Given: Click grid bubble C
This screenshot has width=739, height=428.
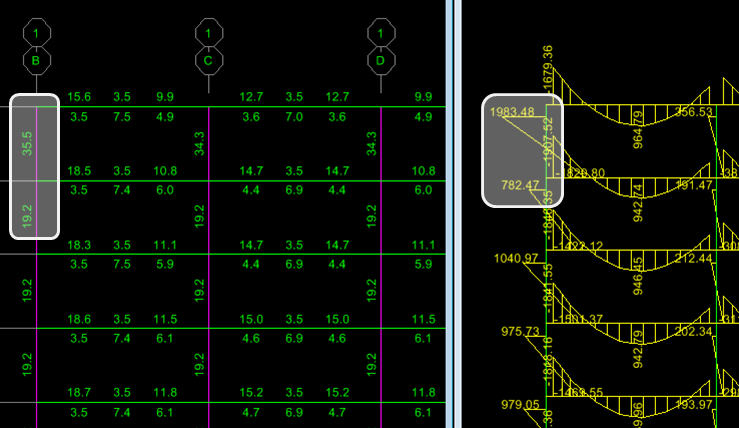Looking at the screenshot, I should (x=208, y=59).
